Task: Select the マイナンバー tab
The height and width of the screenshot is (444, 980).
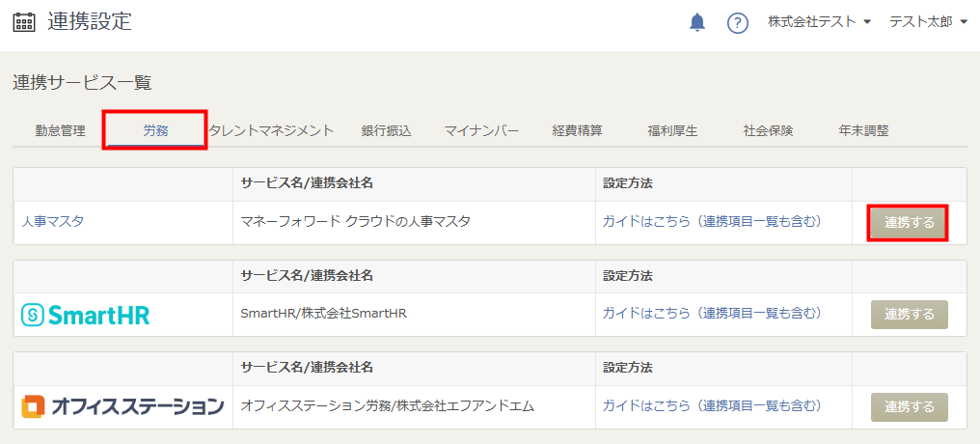Action: click(x=481, y=130)
